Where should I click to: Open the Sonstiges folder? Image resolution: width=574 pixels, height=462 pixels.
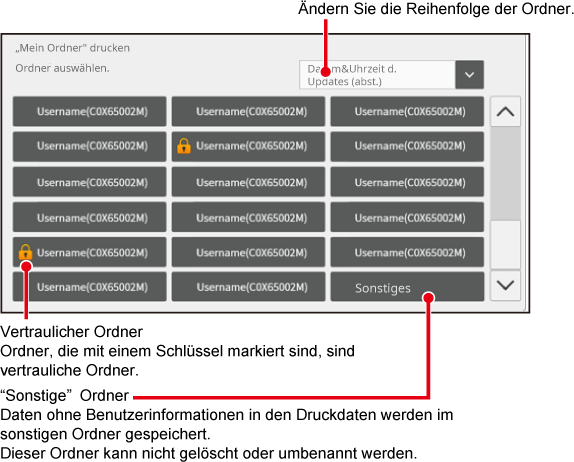pos(407,287)
